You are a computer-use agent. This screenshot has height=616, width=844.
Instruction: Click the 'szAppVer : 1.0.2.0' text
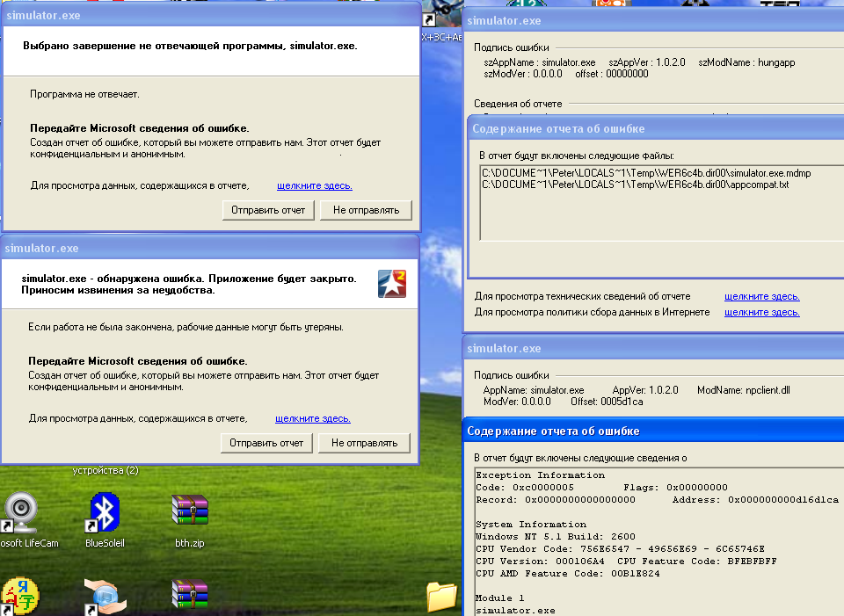647,62
